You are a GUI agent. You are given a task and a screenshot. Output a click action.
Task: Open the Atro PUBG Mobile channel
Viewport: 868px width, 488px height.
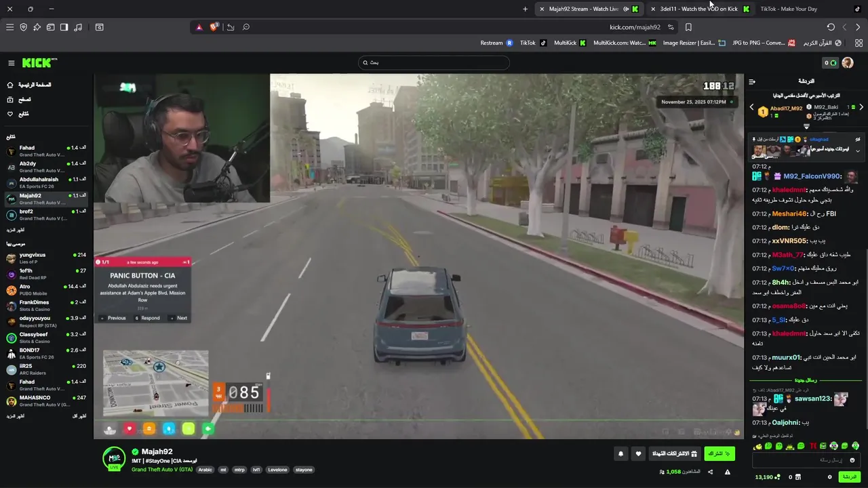tap(46, 289)
